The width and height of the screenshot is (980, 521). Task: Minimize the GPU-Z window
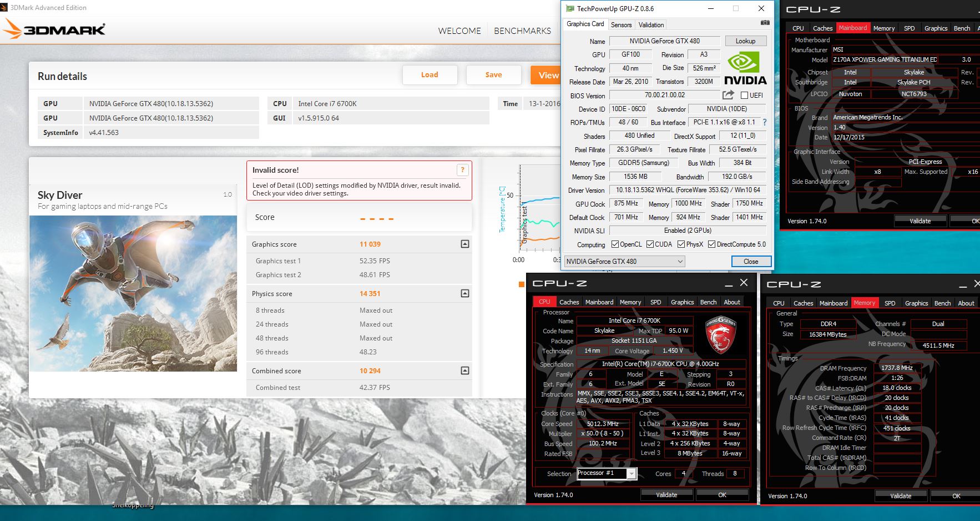(x=711, y=8)
